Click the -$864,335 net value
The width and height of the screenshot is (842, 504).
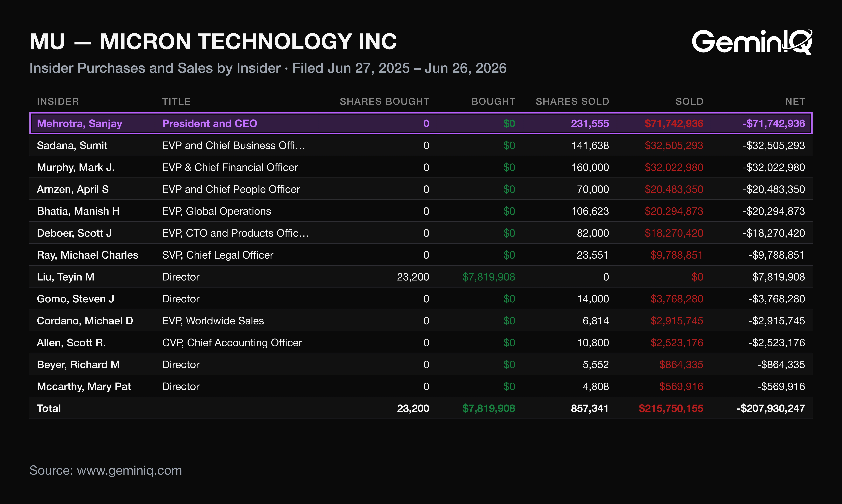coord(781,364)
